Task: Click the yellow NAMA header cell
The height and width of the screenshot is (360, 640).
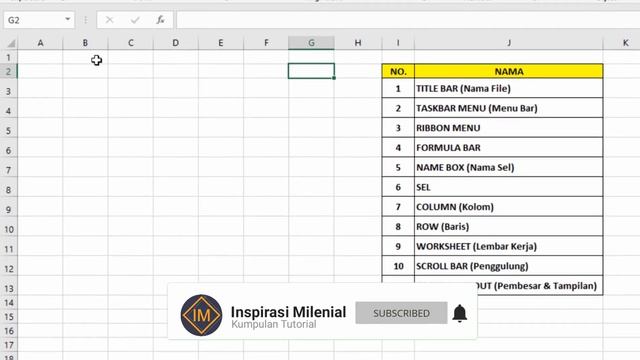Action: 509,71
